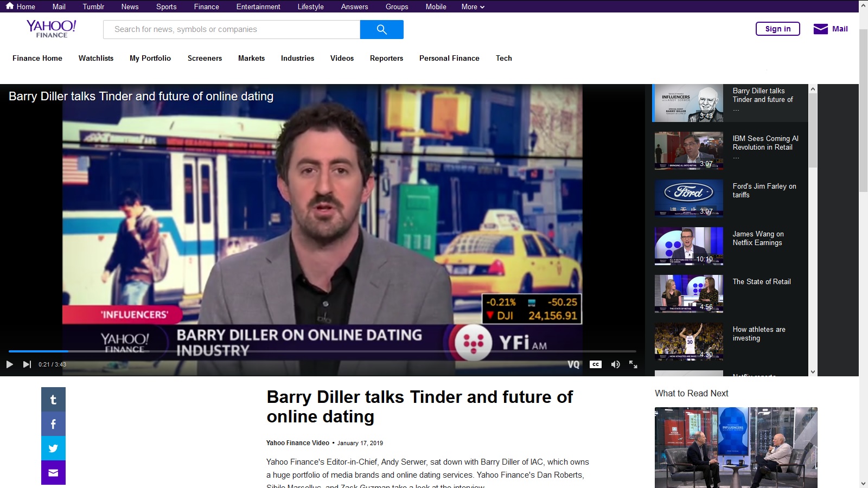Open the What to Read Next image

click(736, 447)
